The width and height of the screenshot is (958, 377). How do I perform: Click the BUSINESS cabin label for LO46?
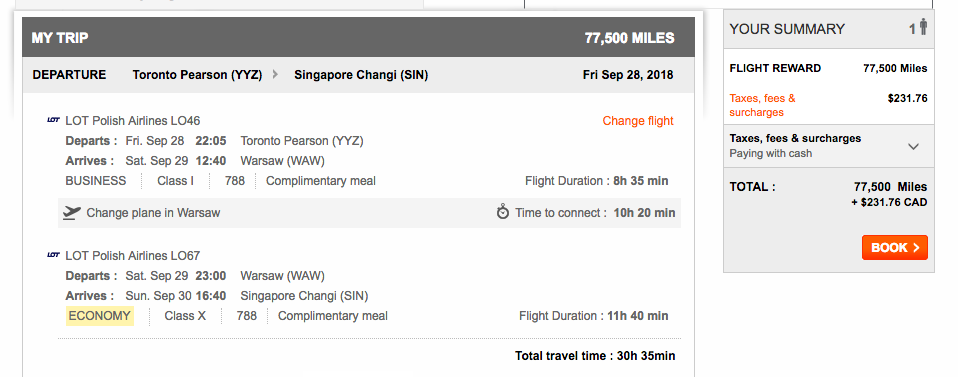coord(96,181)
